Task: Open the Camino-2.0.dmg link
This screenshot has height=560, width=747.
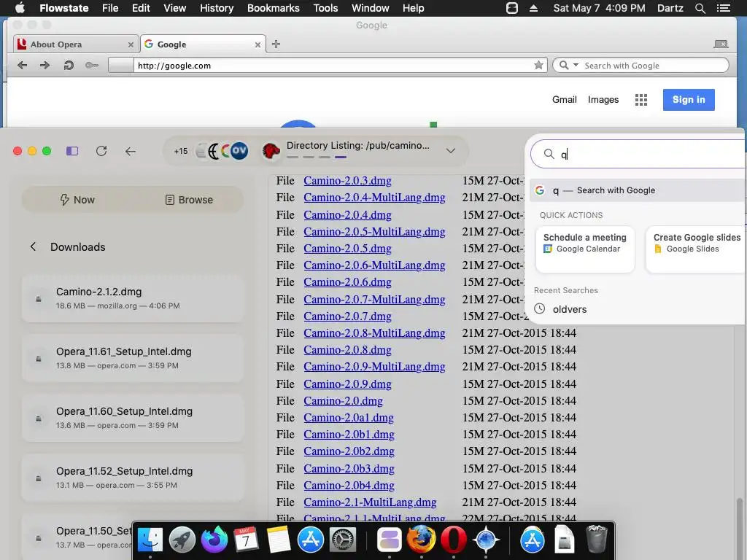Action: (x=343, y=400)
